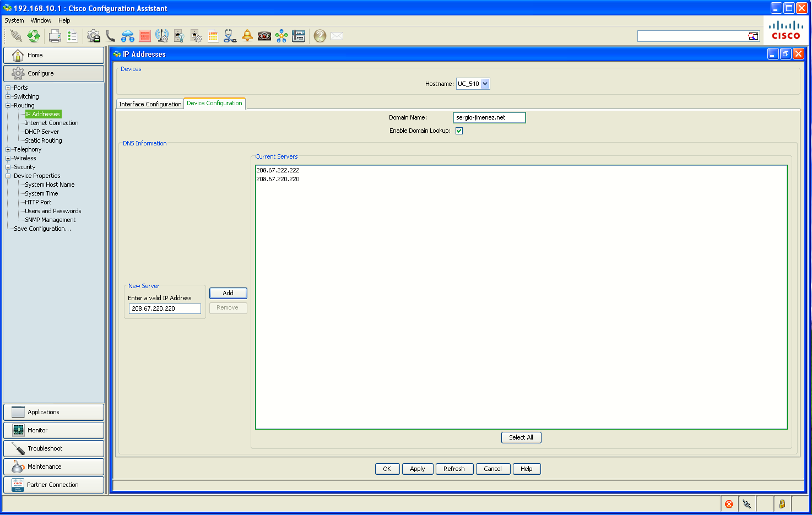Image resolution: width=812 pixels, height=515 pixels.
Task: Switch to the Interface Configuration tab
Action: tap(150, 104)
